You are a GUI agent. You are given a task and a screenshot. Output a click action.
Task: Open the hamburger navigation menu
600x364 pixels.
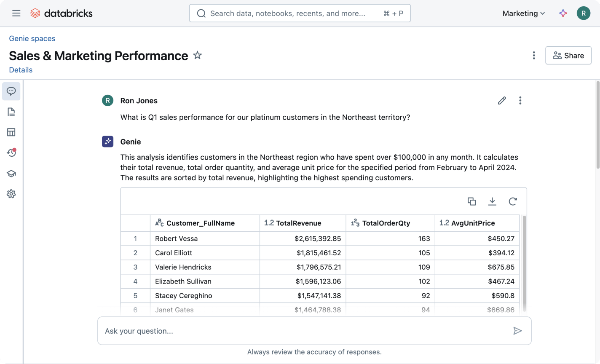point(16,13)
